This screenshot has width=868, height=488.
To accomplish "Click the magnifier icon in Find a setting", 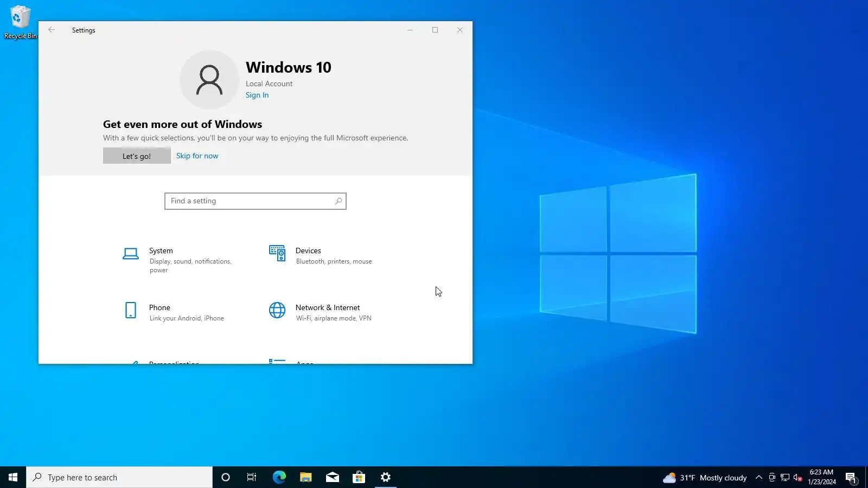I will pos(339,201).
